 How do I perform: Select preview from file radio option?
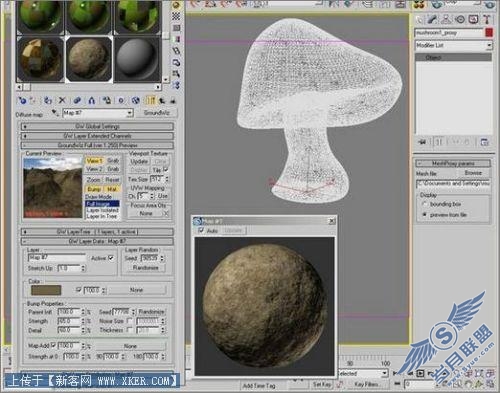424,215
